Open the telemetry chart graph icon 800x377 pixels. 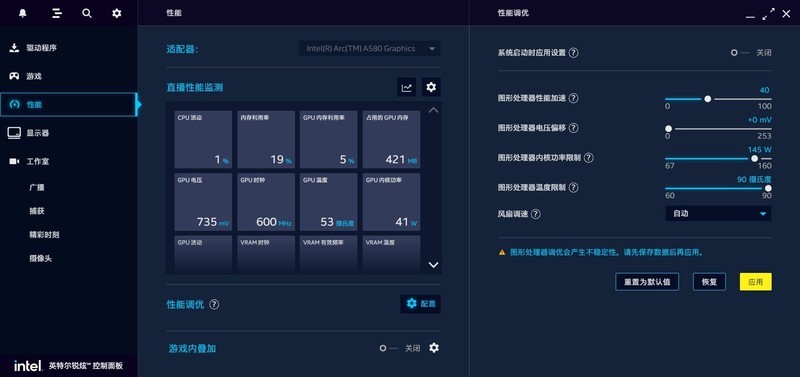407,87
